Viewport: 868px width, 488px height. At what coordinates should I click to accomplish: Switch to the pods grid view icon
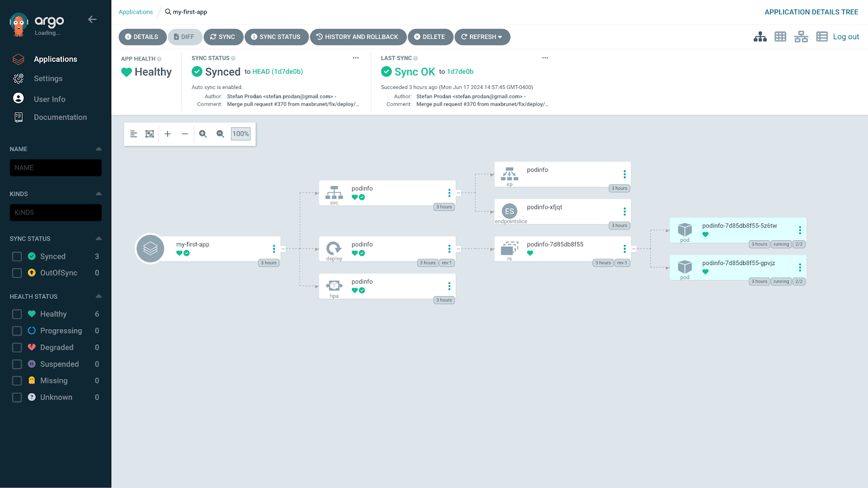tap(780, 37)
